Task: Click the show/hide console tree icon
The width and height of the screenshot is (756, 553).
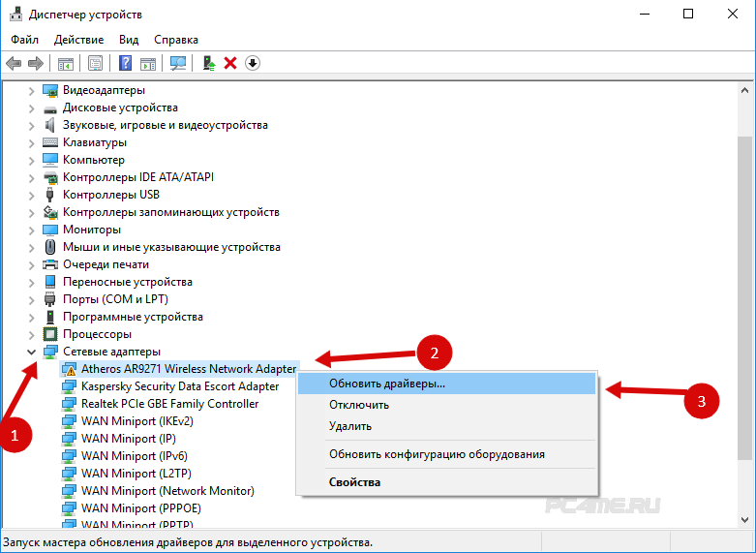Action: click(x=66, y=63)
